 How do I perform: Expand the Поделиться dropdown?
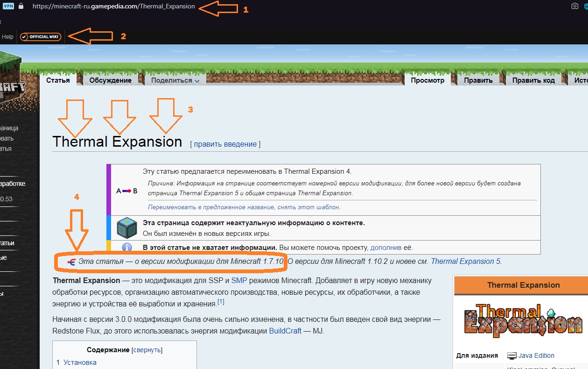[175, 80]
